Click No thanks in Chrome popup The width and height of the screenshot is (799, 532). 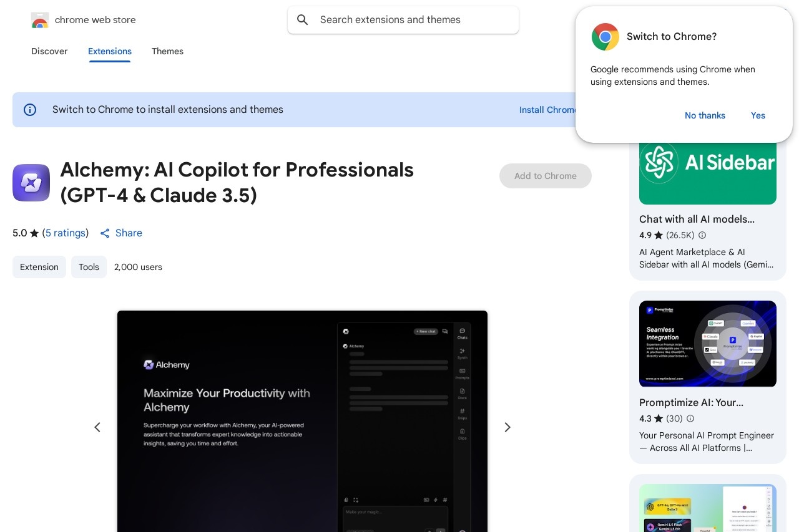point(705,115)
